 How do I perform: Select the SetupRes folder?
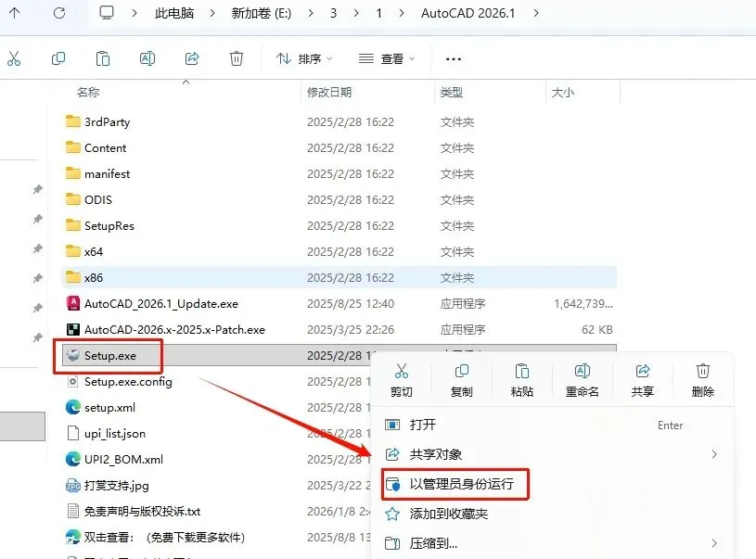[340, 226]
